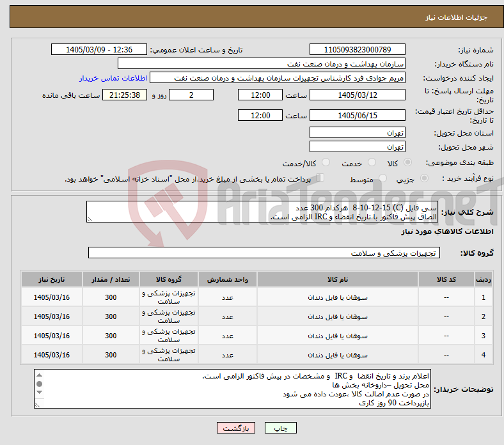This screenshot has height=445, width=504.
Task: Click the general description text area
Action: 262,212
